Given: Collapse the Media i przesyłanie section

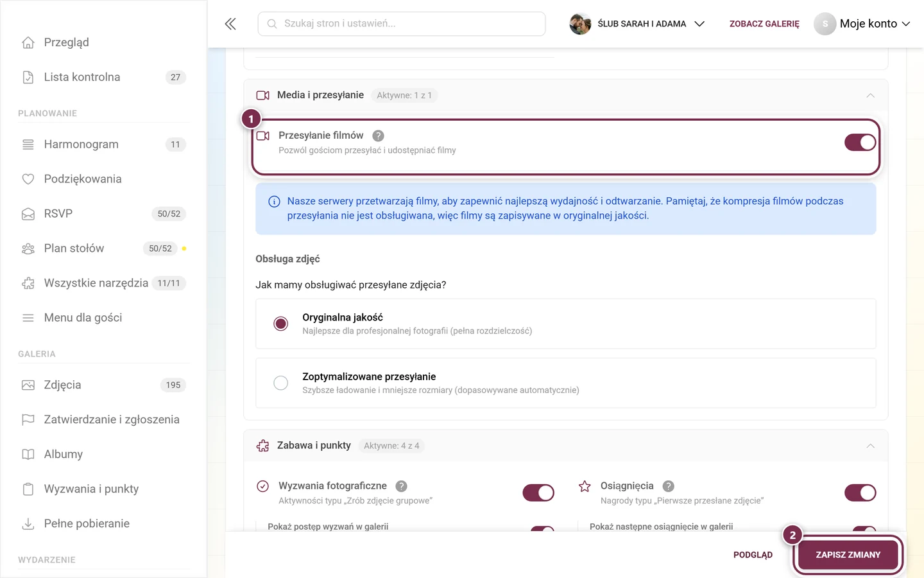Looking at the screenshot, I should (x=871, y=96).
